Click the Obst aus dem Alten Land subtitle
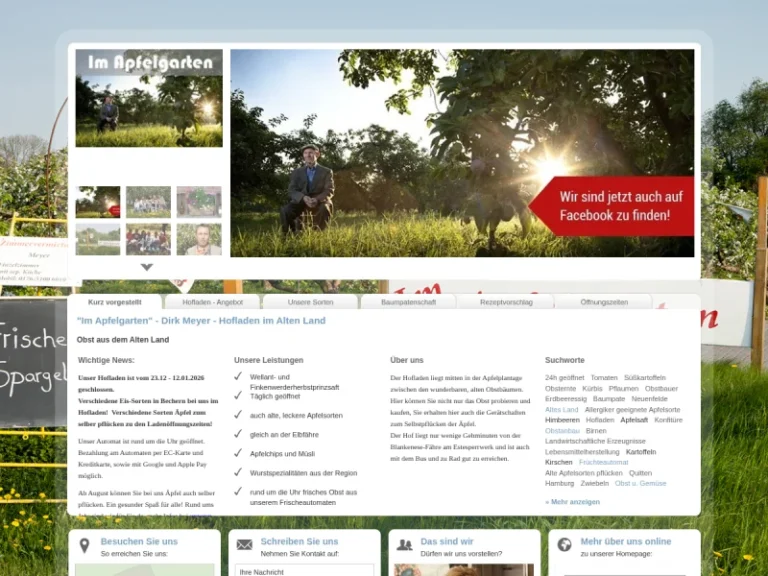The width and height of the screenshot is (768, 576). (x=123, y=340)
